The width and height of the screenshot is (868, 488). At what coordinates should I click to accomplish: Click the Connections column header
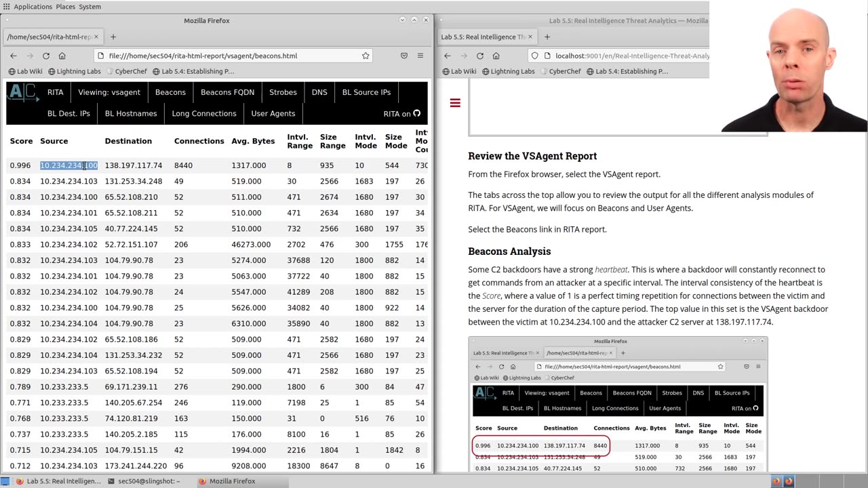coord(199,141)
